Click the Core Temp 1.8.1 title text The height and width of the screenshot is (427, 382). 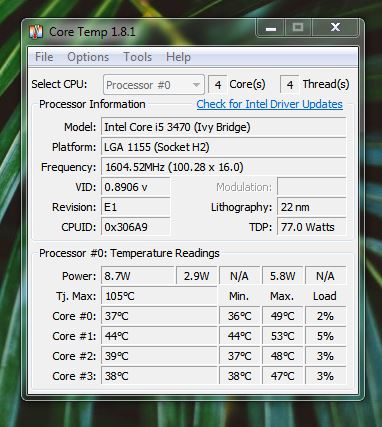92,32
